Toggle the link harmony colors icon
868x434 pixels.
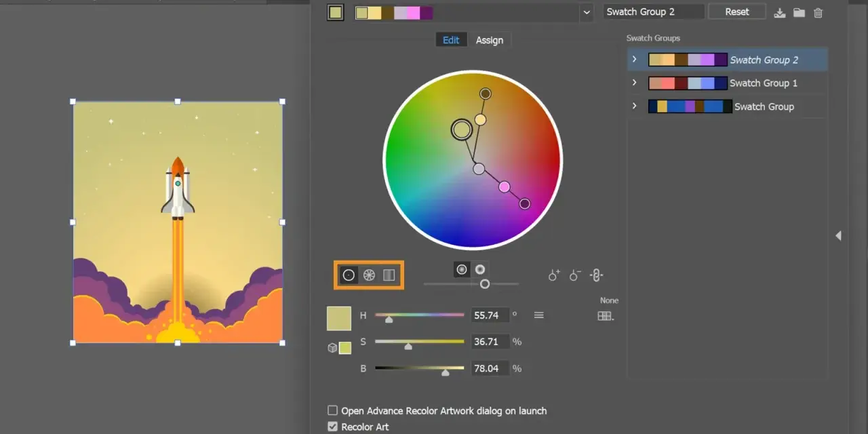[x=597, y=275]
